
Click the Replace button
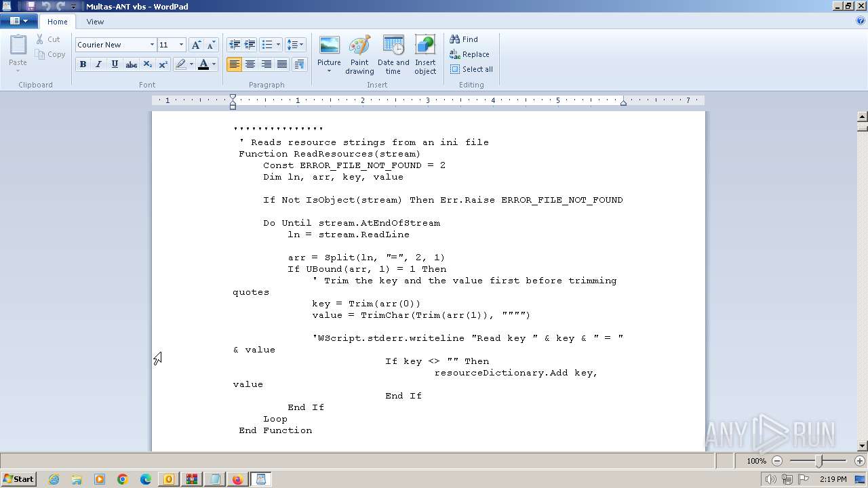tap(469, 54)
